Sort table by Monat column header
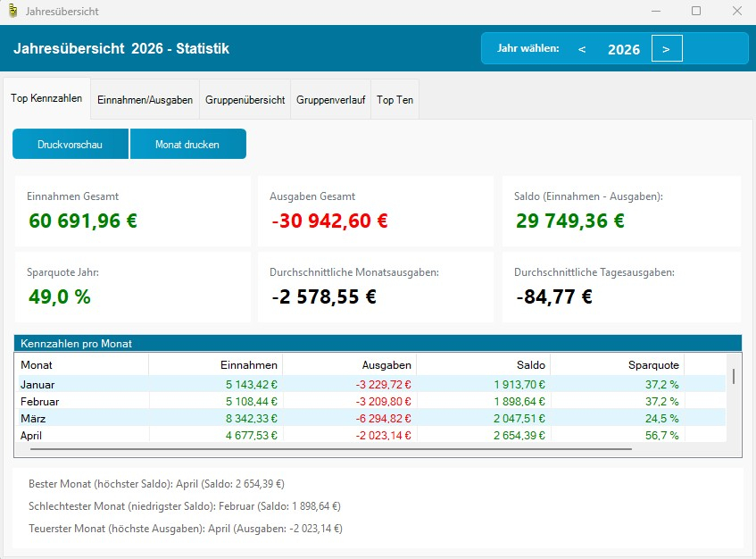This screenshot has width=756, height=559. (x=81, y=364)
